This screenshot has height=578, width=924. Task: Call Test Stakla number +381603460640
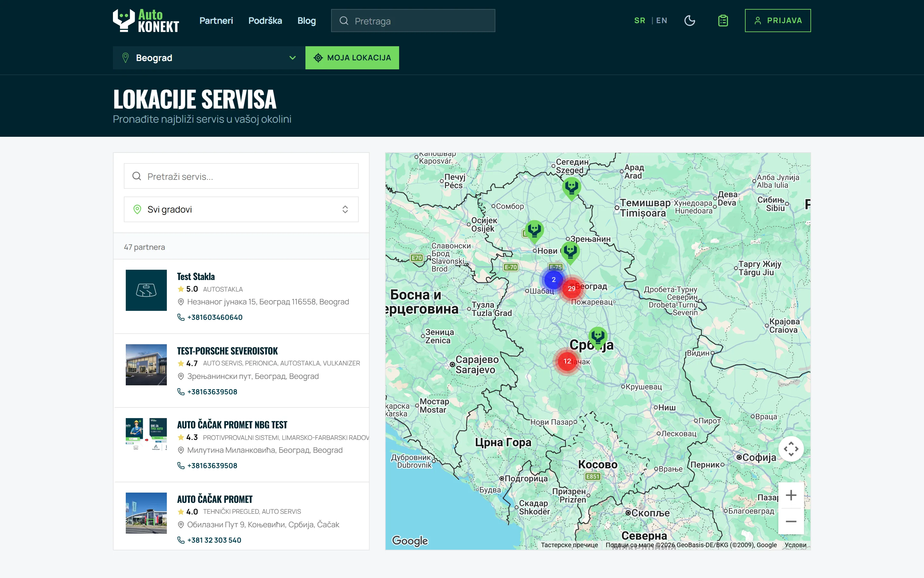pos(215,317)
